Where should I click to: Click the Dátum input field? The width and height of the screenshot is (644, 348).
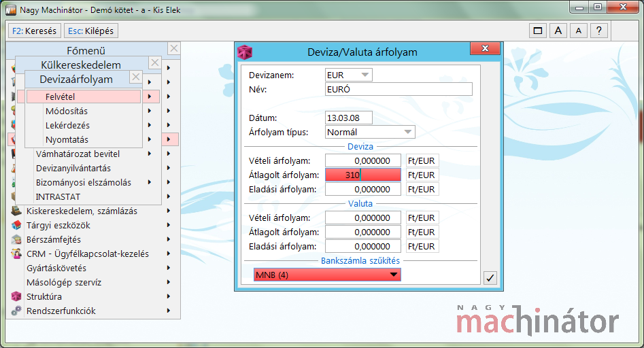tap(349, 118)
